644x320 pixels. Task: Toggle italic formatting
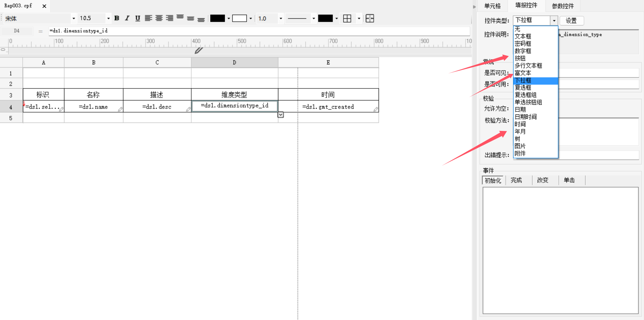pyautogui.click(x=127, y=18)
